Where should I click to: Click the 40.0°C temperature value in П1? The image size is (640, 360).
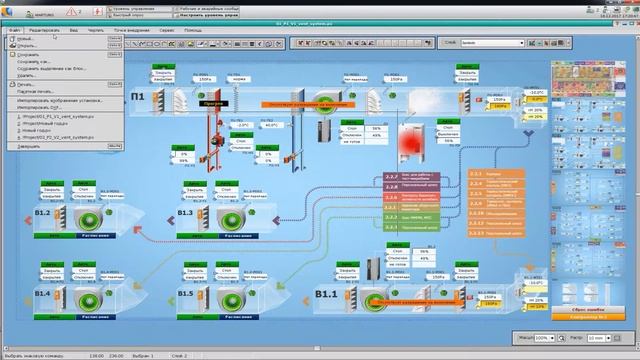click(x=271, y=125)
